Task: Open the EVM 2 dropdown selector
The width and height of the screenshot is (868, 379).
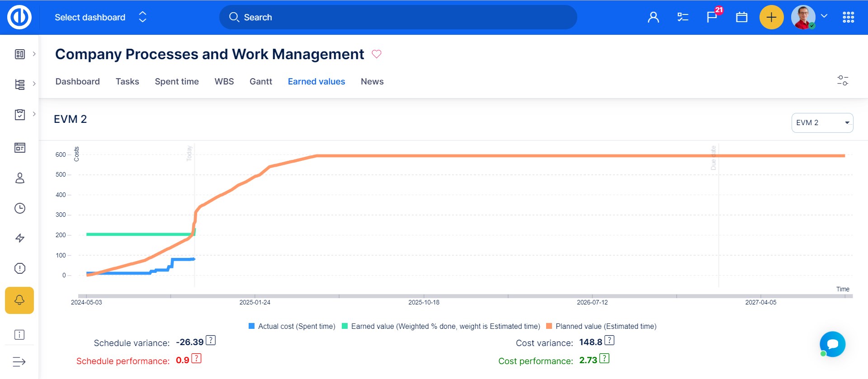Action: 822,123
